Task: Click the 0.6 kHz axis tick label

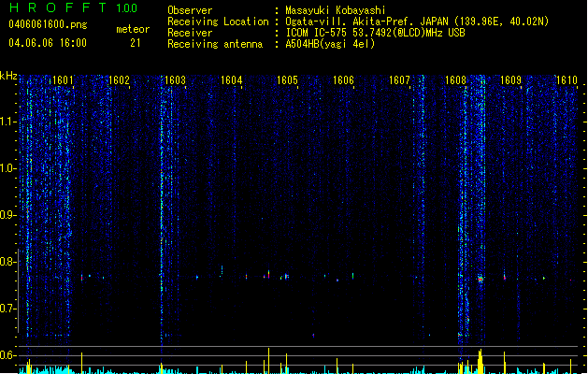Action: point(7,355)
